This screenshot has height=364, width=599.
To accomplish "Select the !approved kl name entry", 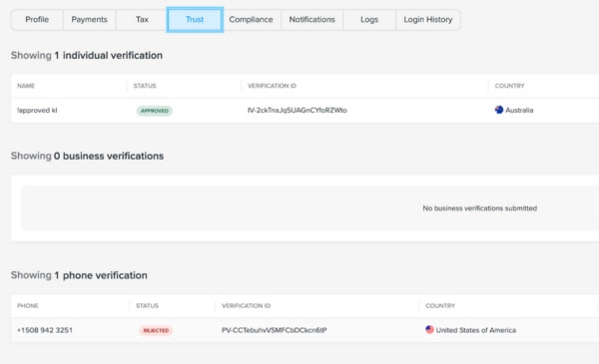I will [37, 111].
